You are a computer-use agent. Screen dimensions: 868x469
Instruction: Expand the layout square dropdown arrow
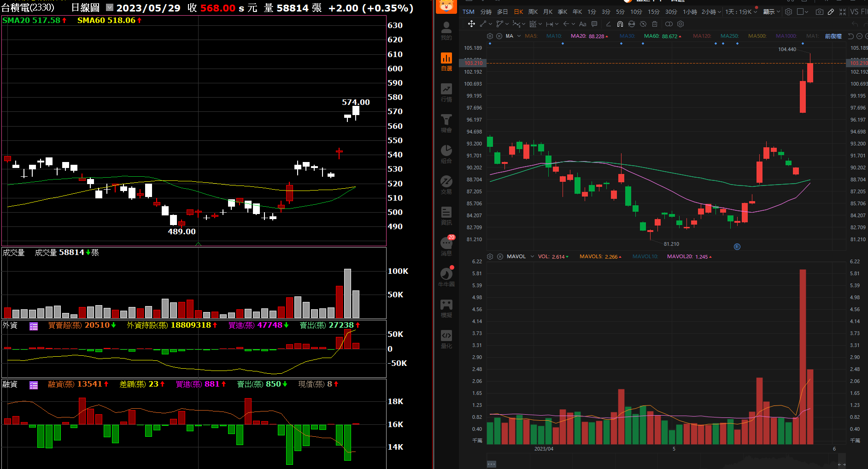806,12
